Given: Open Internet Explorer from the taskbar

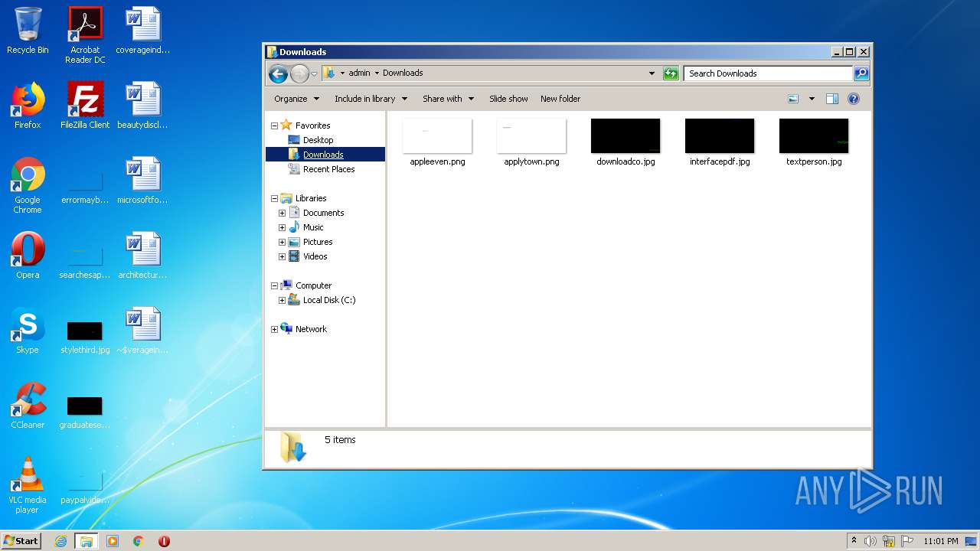Looking at the screenshot, I should coord(61,541).
